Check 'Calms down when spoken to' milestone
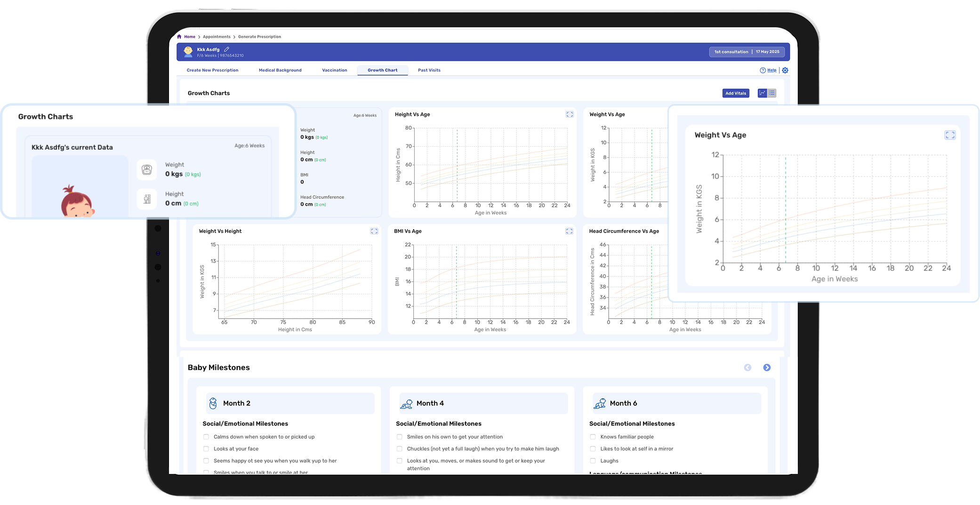The width and height of the screenshot is (980, 505). pos(206,437)
